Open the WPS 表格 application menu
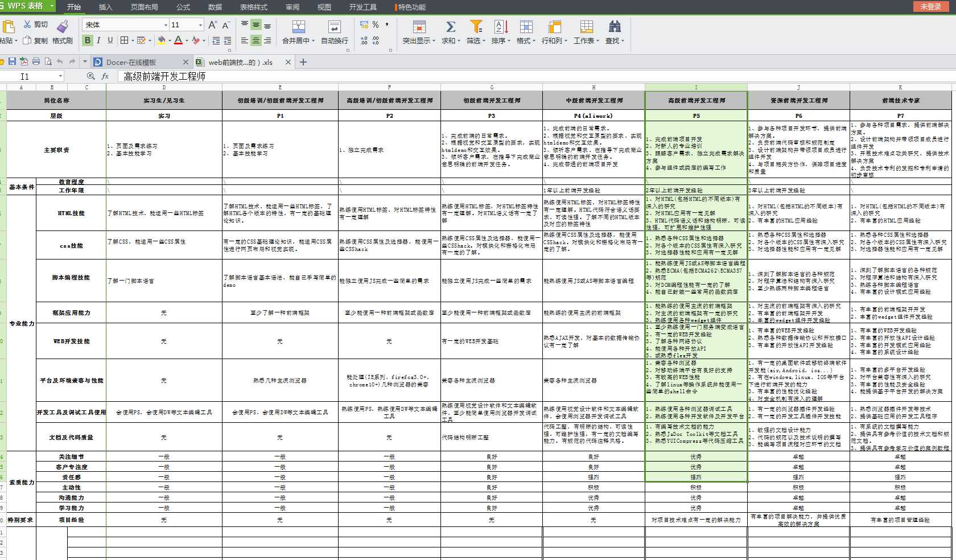The height and width of the screenshot is (560, 956). click(27, 6)
